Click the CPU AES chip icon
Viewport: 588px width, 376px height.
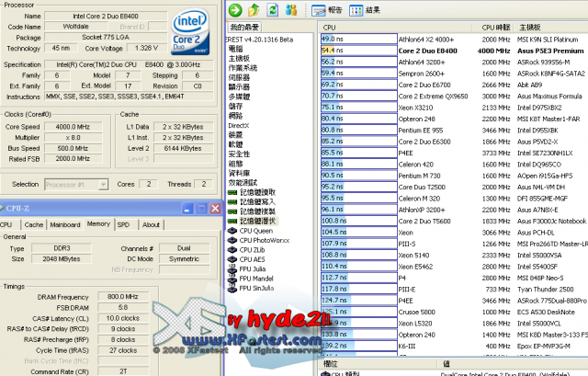point(232,259)
